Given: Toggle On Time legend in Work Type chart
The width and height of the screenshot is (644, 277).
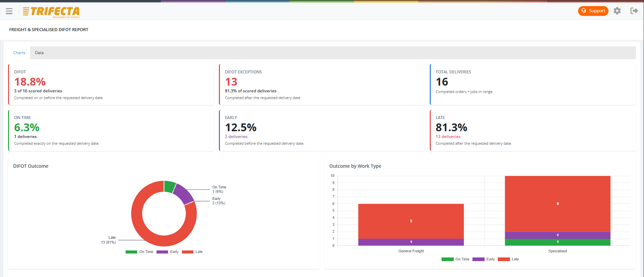Looking at the screenshot, I should [x=455, y=259].
